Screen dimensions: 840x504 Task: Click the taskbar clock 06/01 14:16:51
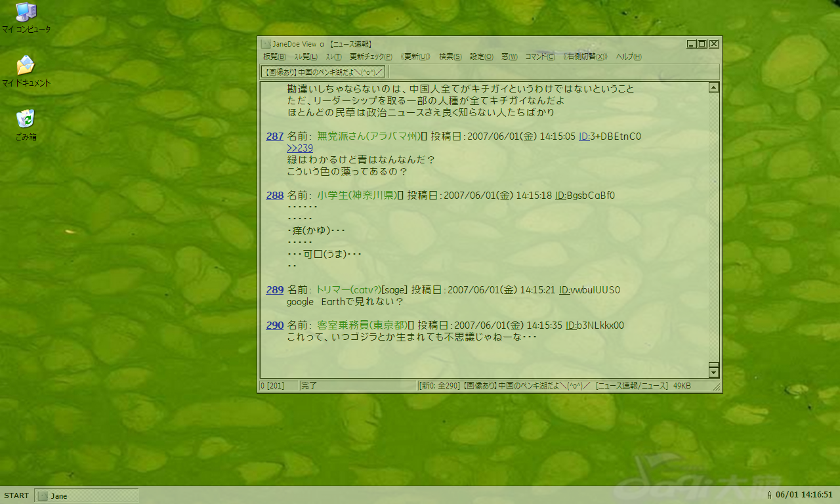(804, 495)
